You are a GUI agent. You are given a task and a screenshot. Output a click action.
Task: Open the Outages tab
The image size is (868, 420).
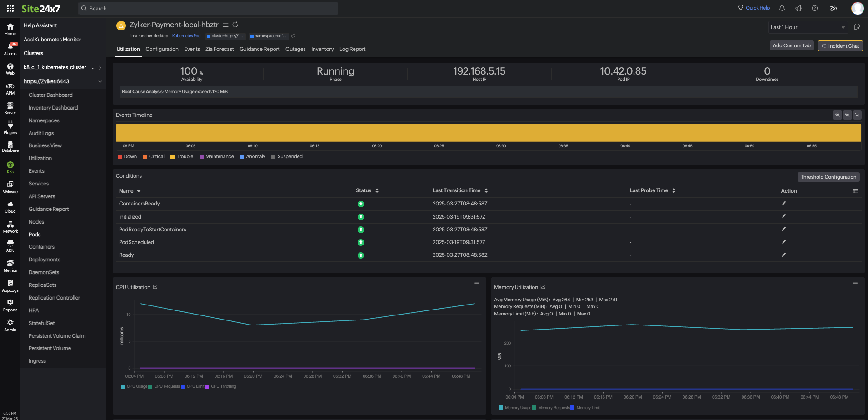295,49
